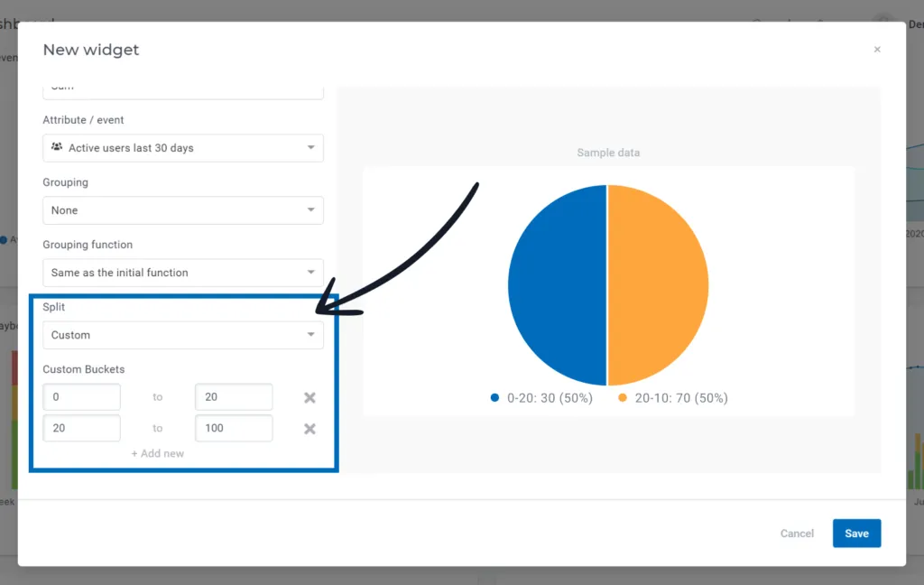Click the New widget title

coord(91,50)
